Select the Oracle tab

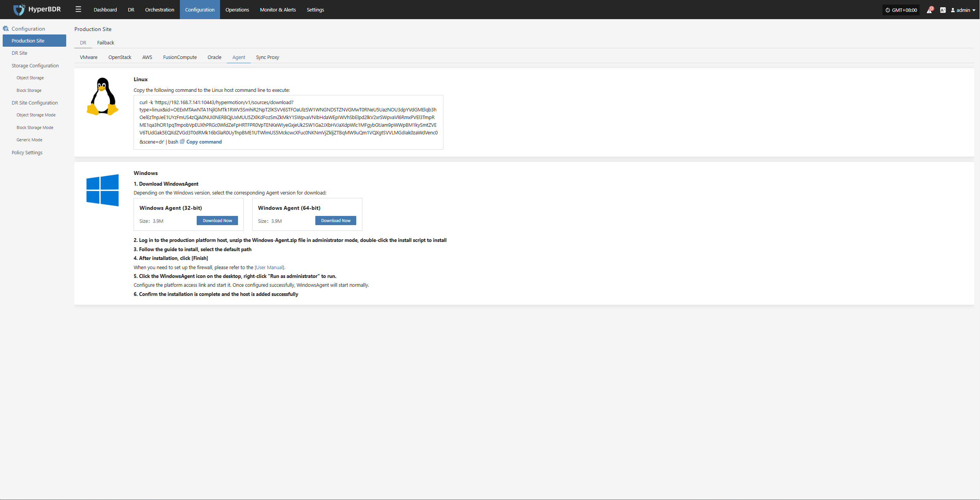point(214,57)
